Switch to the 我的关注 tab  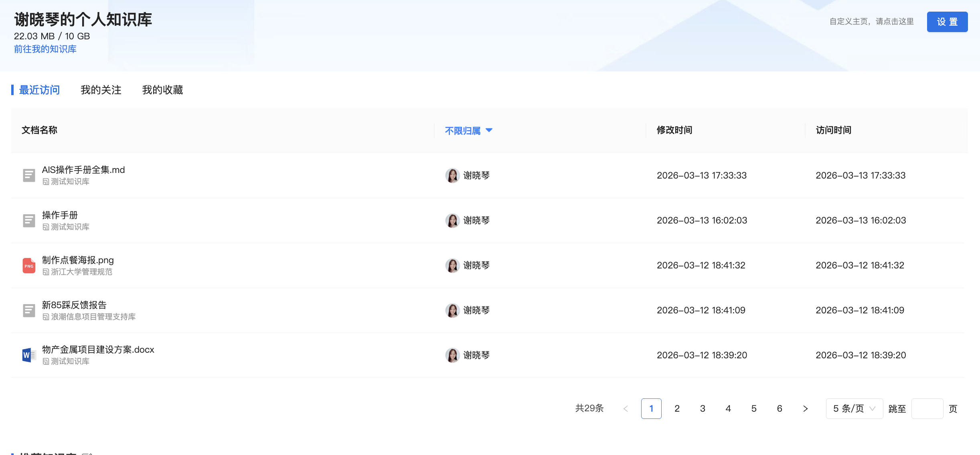coord(101,90)
